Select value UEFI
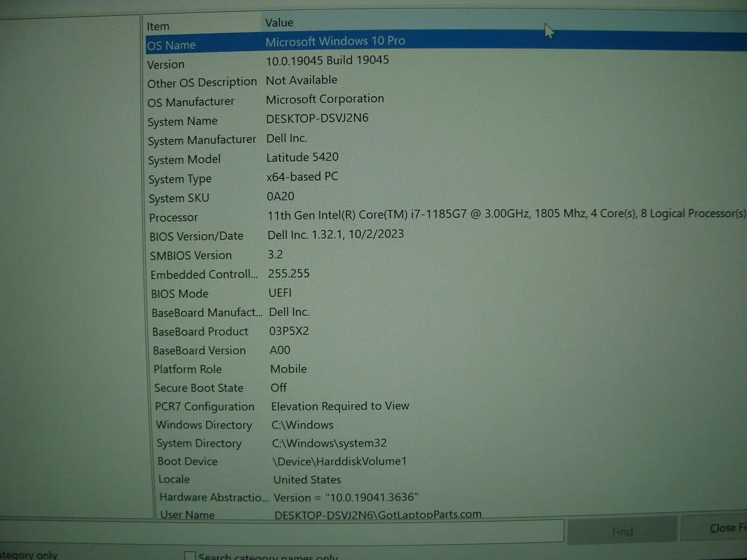This screenshot has height=560, width=747. click(x=280, y=293)
